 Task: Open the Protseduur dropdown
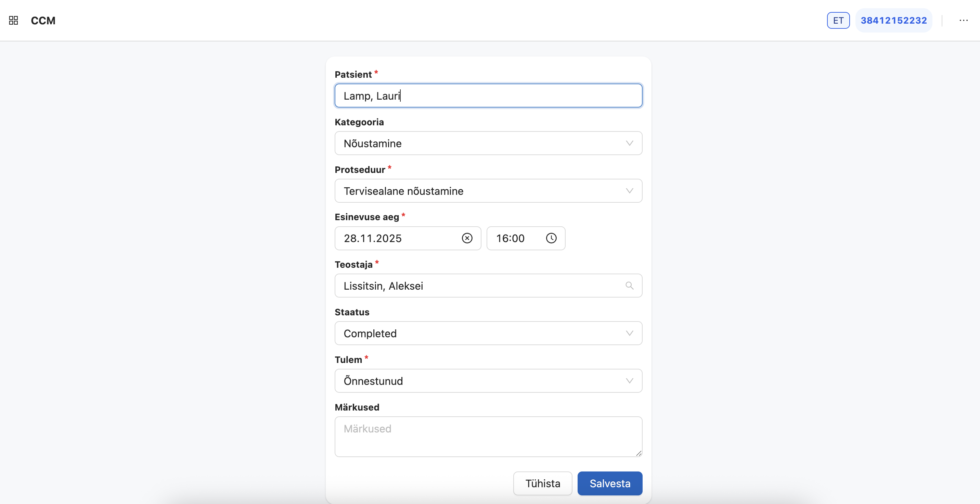[629, 191]
